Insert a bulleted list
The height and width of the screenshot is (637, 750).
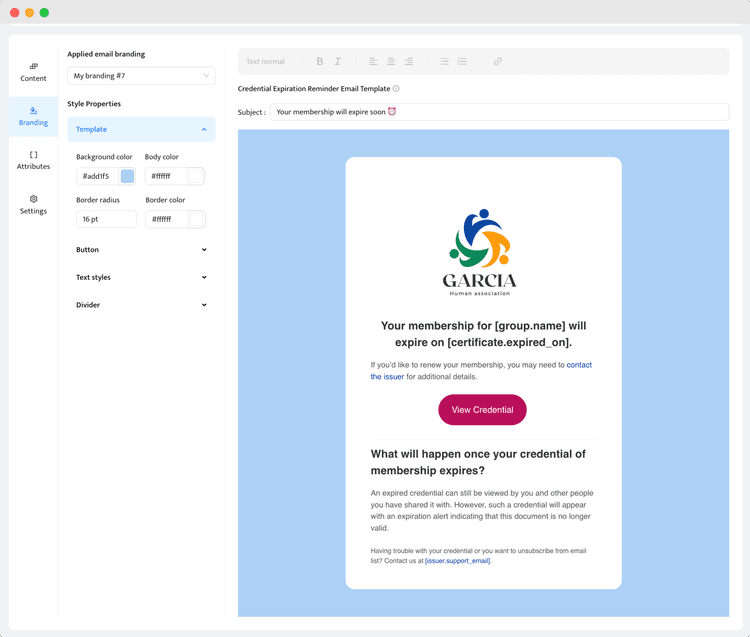coord(445,62)
